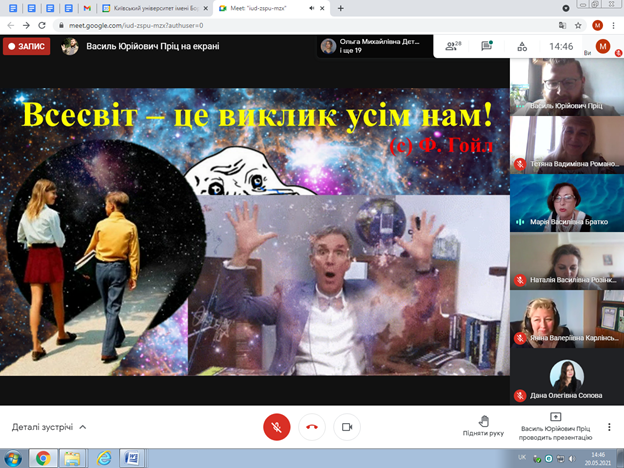Select Марія Василівна Братко's video tile
The height and width of the screenshot is (468, 624).
click(565, 203)
